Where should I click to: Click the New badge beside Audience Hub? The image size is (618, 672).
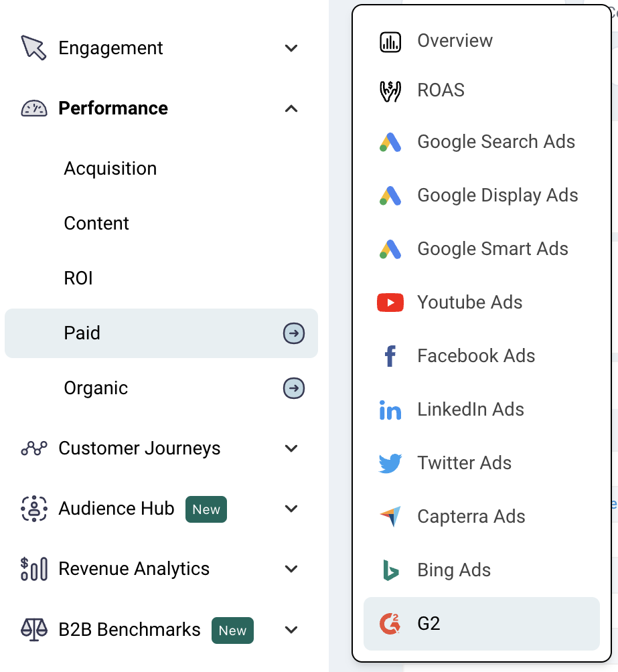coord(206,509)
